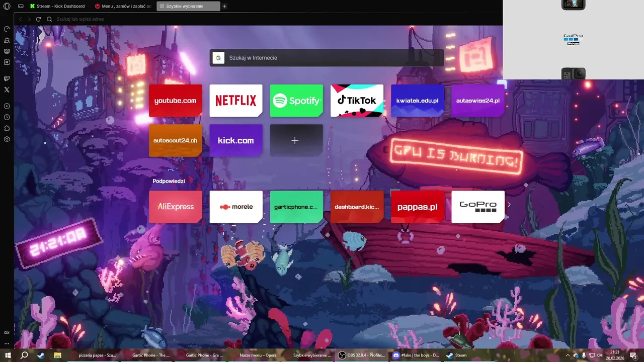Open Extensions cube icon in sidebar
644x362 pixels.
tap(7, 128)
